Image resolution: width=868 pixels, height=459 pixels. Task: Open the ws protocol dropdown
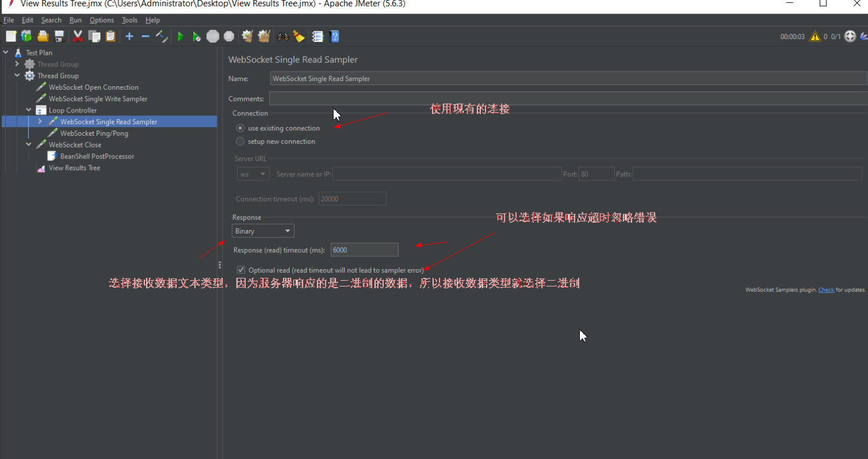253,174
